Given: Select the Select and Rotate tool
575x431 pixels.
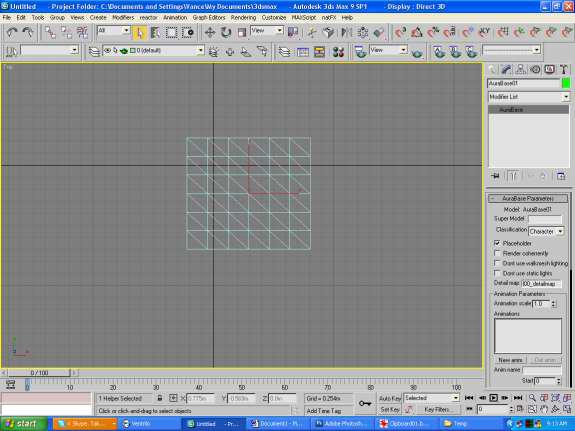Looking at the screenshot, I should point(226,33).
